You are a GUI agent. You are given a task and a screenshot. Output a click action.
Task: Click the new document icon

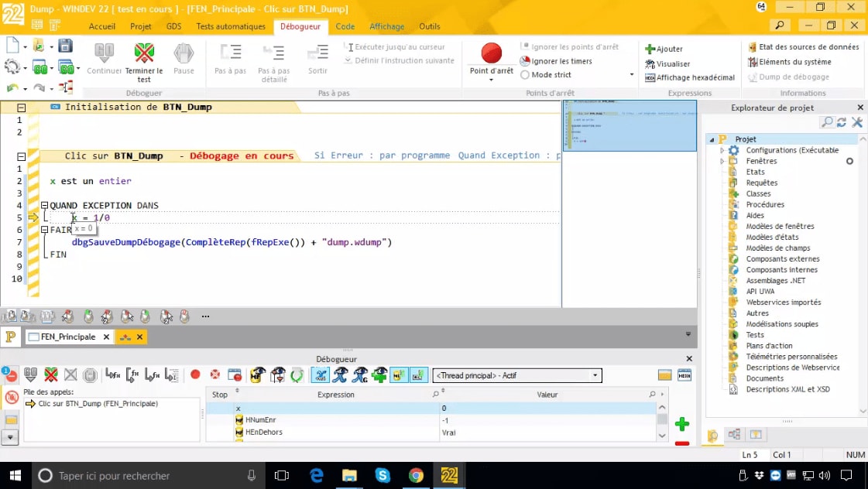pos(12,46)
